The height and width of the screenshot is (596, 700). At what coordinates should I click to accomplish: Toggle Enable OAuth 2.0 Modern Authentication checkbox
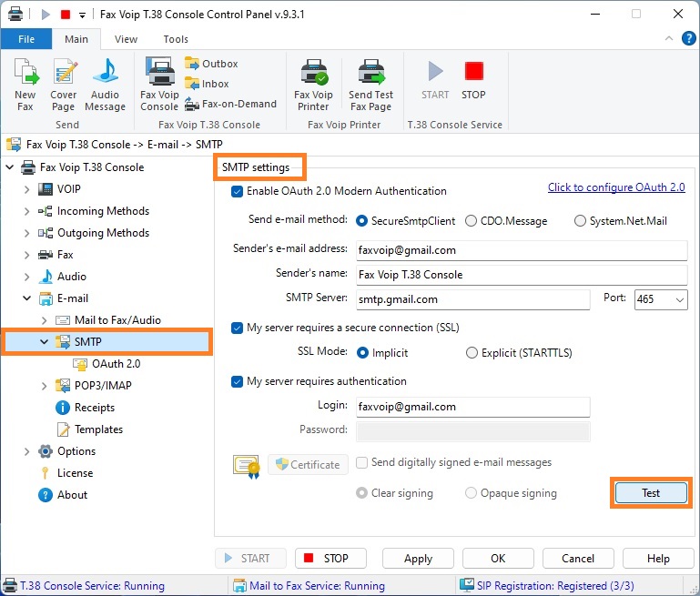click(x=237, y=191)
